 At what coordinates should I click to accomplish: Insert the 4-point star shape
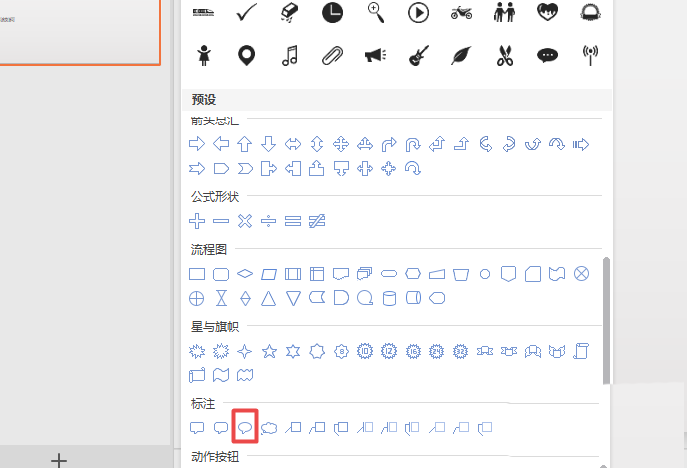tap(244, 351)
